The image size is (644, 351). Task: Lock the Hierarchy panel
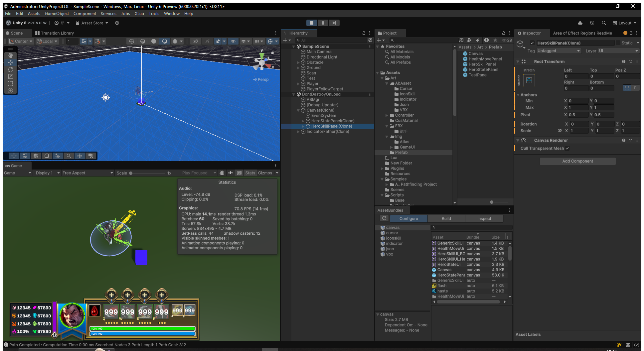pyautogui.click(x=364, y=33)
